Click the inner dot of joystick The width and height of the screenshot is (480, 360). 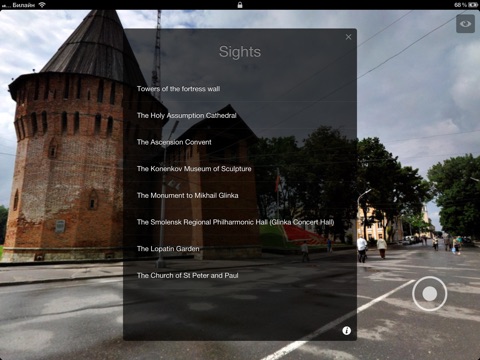(430, 294)
